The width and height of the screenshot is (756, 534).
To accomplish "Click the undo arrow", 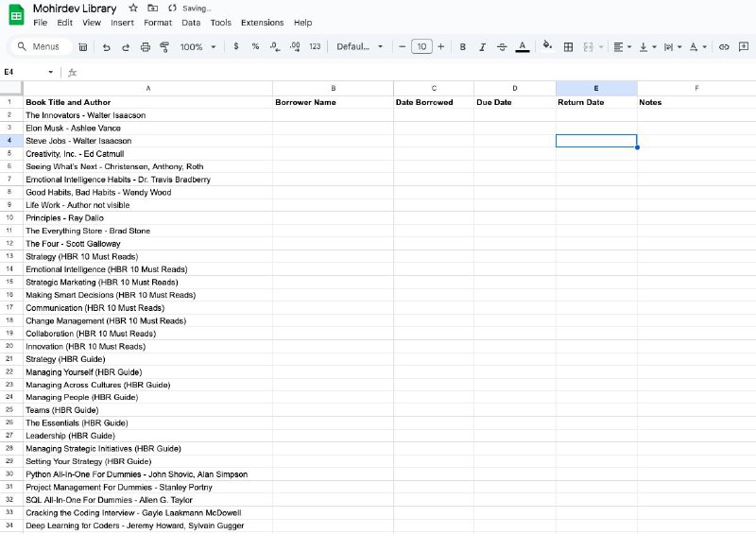I will [107, 47].
